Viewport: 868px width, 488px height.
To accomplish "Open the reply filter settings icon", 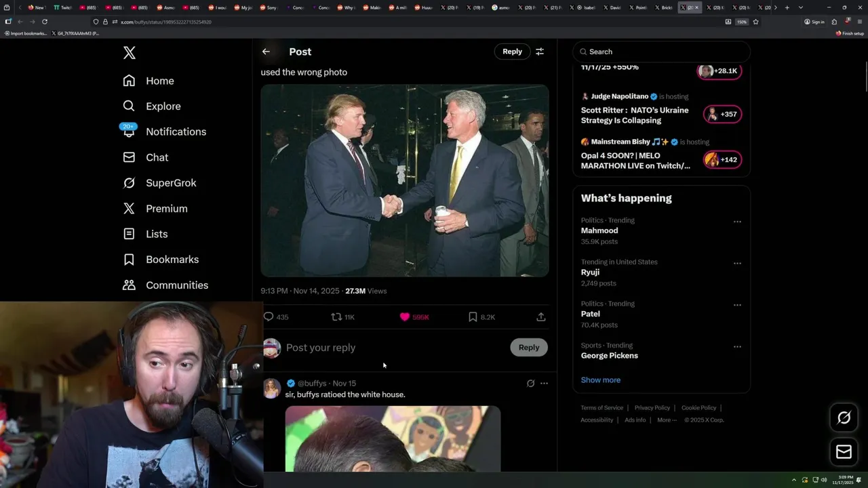I will 540,52.
